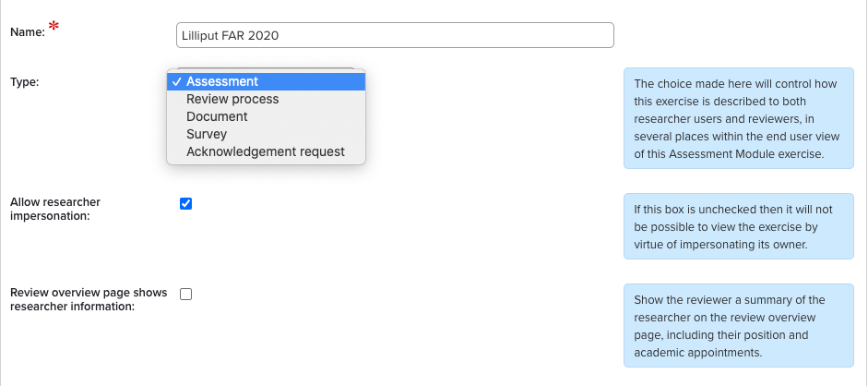Select Assessment from the Type list
This screenshot has width=868, height=386.
tap(221, 81)
